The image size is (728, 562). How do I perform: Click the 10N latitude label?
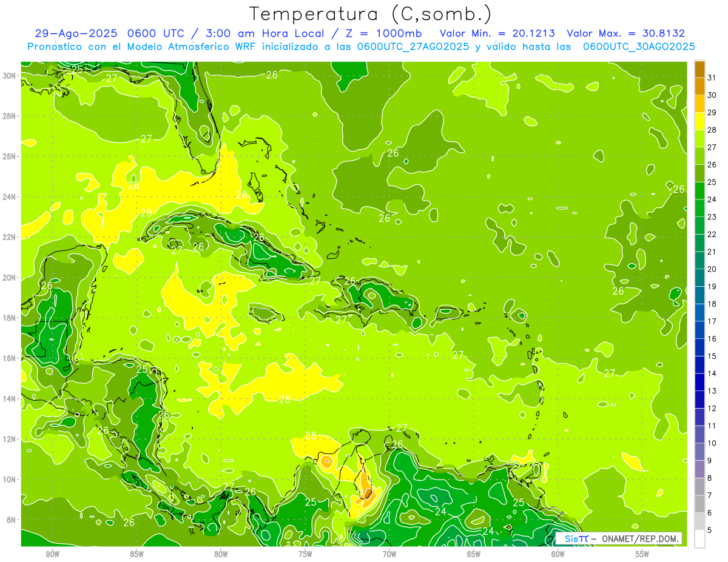(9, 479)
